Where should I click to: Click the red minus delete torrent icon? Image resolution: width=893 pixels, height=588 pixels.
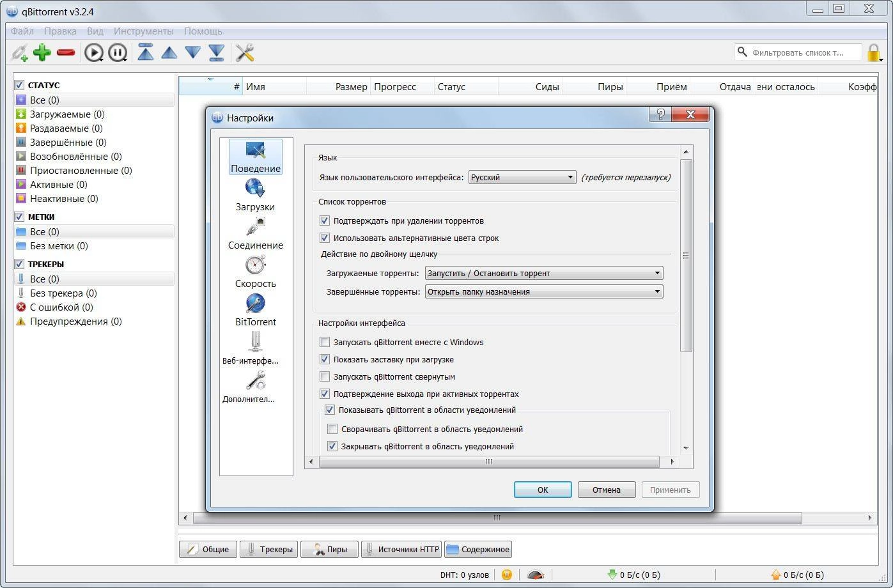66,52
